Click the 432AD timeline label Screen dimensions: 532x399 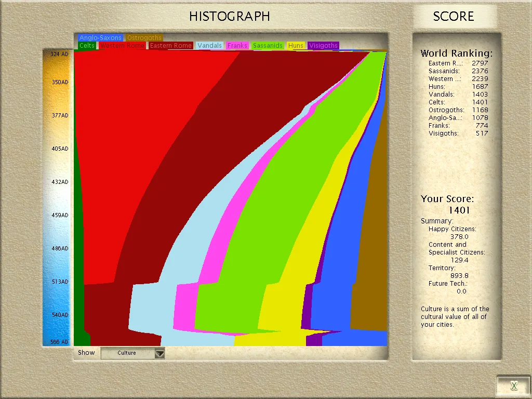pos(60,182)
